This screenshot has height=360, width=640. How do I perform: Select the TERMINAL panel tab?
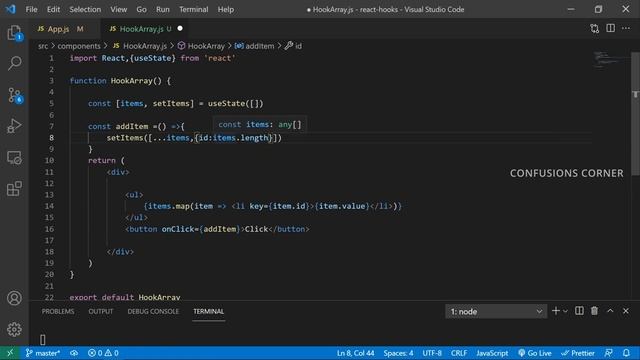point(209,311)
